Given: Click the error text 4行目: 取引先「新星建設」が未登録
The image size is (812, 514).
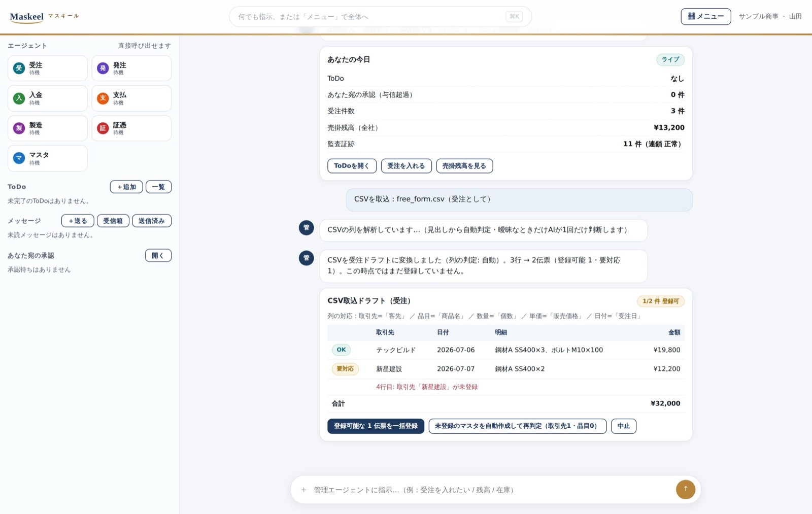Looking at the screenshot, I should click(x=427, y=387).
